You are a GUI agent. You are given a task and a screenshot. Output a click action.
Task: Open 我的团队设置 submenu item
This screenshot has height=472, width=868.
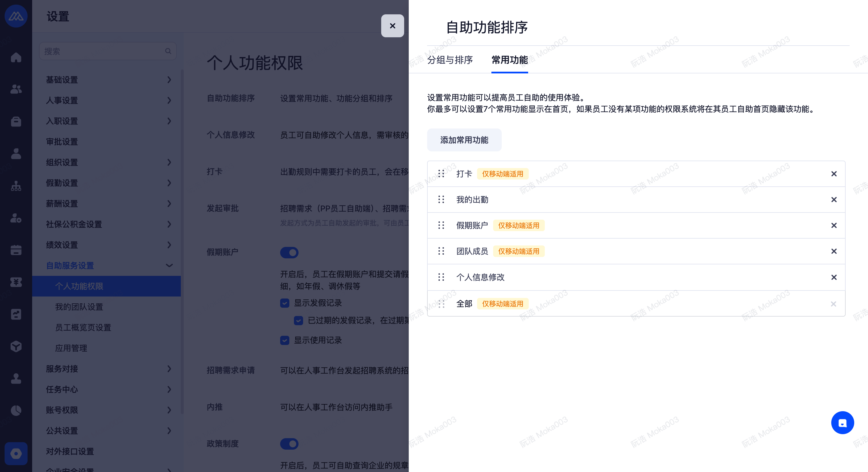[x=79, y=307]
